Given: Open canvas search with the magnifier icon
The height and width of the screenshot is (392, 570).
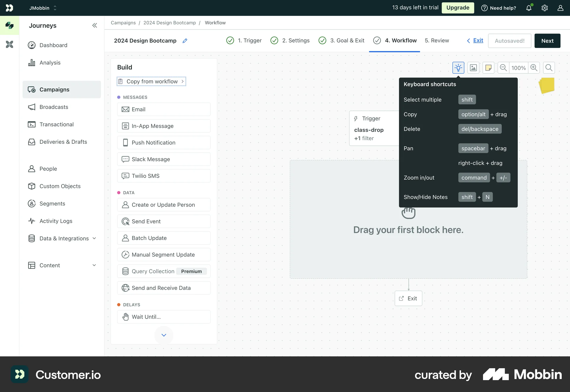Looking at the screenshot, I should (549, 68).
